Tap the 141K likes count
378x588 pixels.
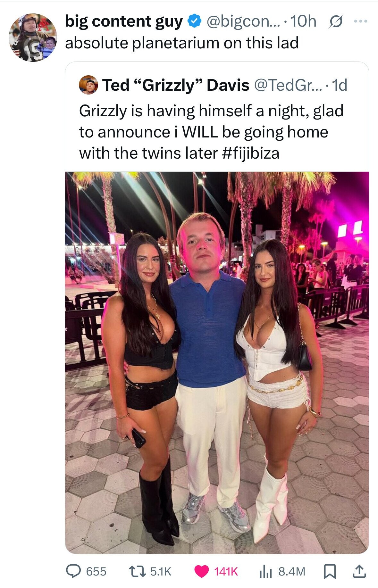click(x=226, y=571)
